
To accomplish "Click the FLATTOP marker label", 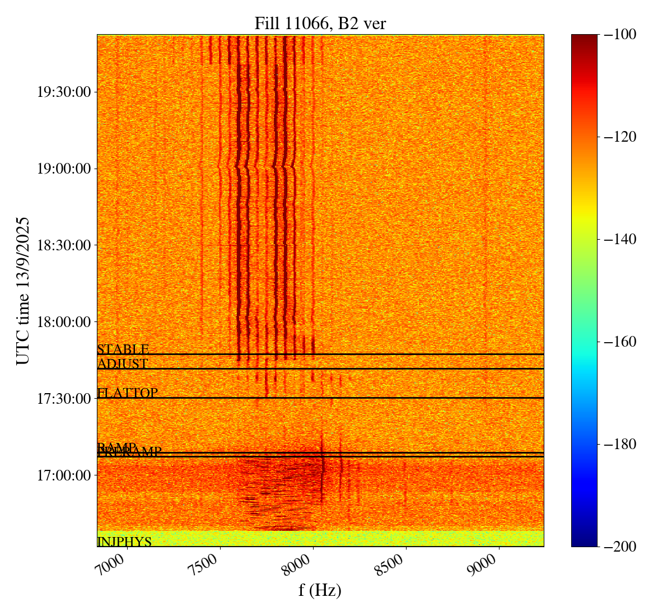I will click(x=127, y=393).
